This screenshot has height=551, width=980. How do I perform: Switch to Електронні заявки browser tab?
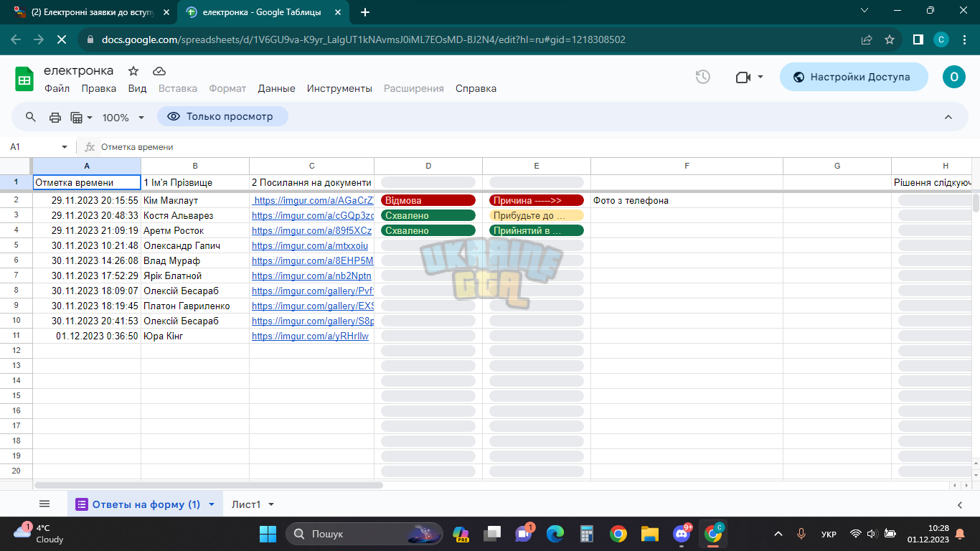[93, 12]
